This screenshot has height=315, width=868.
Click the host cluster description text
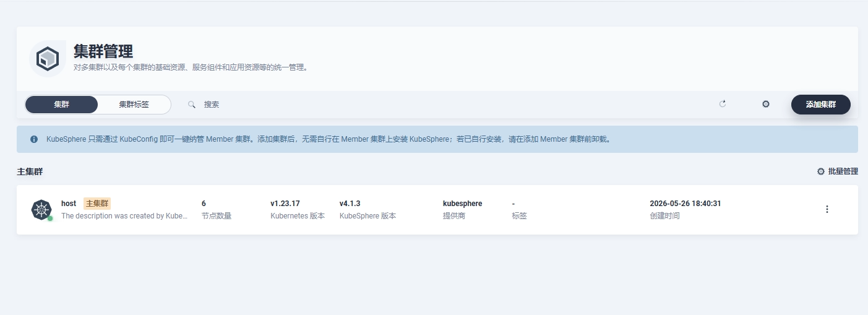124,216
